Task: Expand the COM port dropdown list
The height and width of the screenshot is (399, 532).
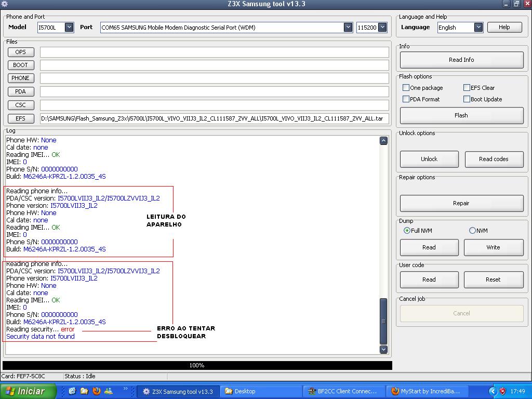Action: coord(348,28)
